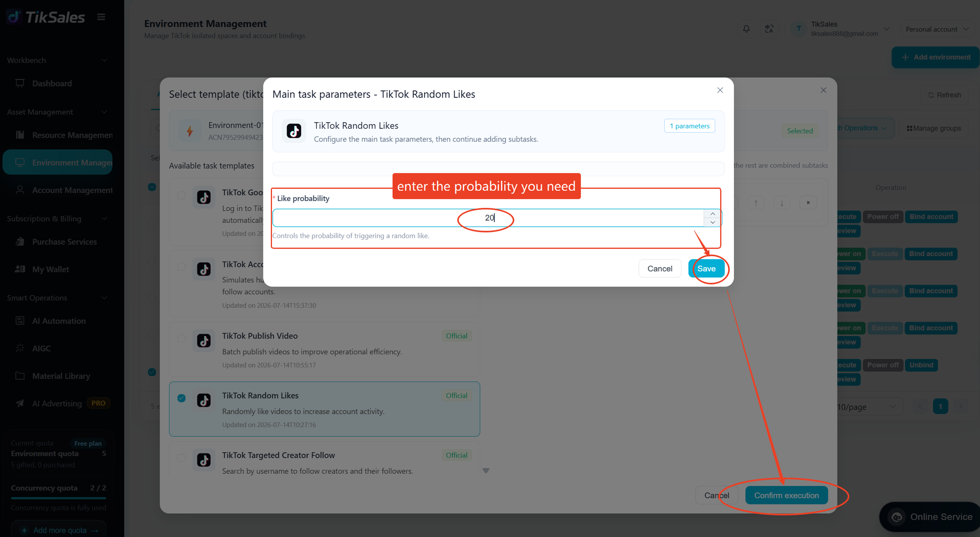Select the TikTok Publish Video radio button
Image resolution: width=980 pixels, height=537 pixels.
(x=181, y=338)
